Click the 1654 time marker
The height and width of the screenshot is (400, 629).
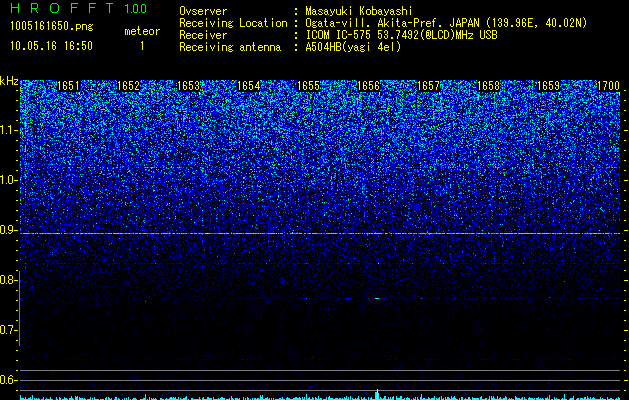click(248, 86)
